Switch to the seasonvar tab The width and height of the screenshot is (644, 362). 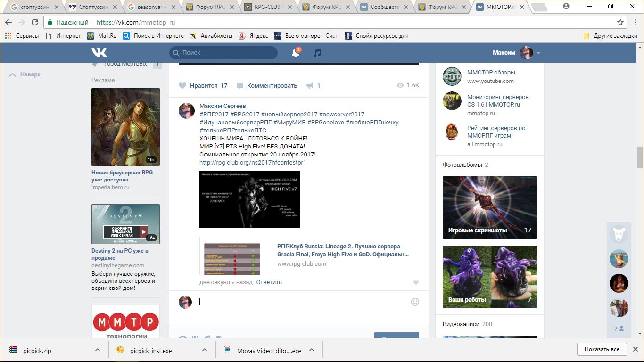coord(151,7)
